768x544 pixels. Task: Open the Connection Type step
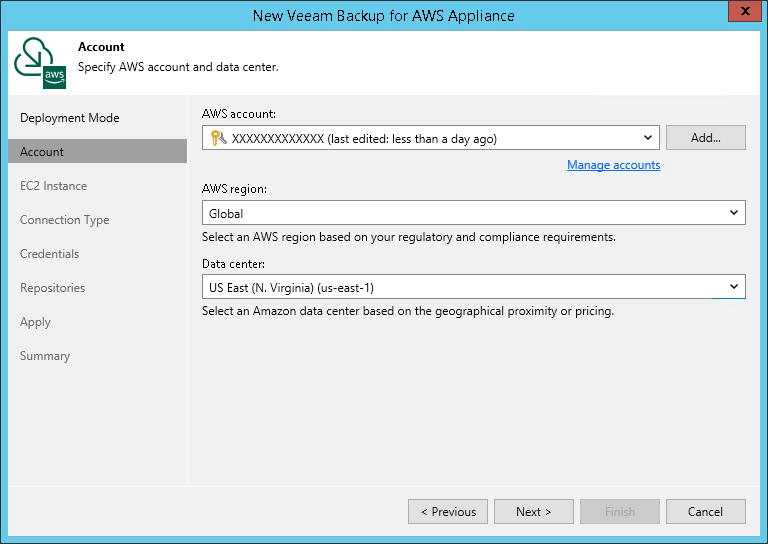click(x=64, y=220)
